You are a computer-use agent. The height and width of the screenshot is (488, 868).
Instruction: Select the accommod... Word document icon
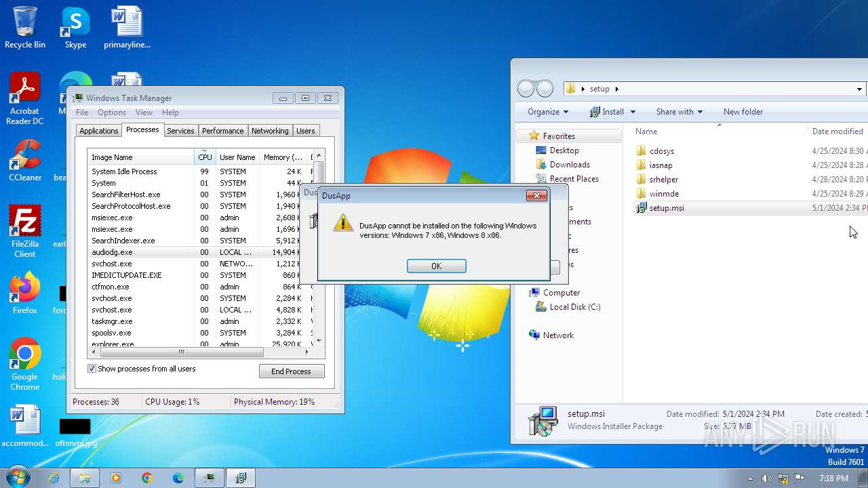(25, 426)
